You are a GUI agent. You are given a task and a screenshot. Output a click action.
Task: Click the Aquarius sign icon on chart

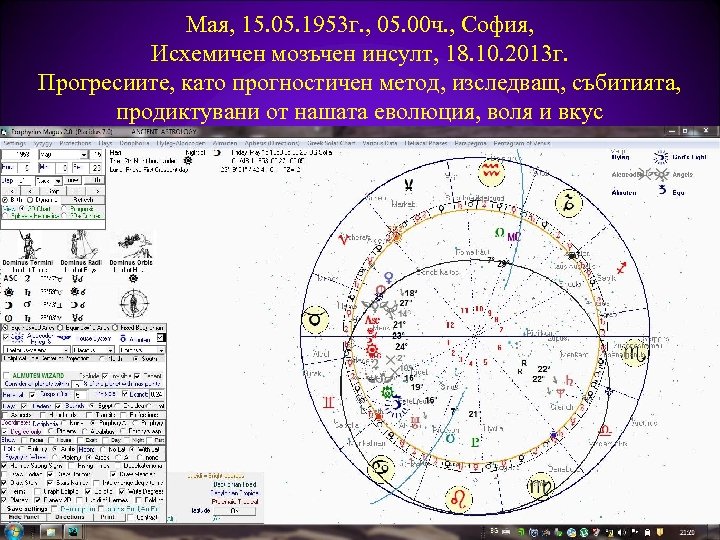point(491,173)
